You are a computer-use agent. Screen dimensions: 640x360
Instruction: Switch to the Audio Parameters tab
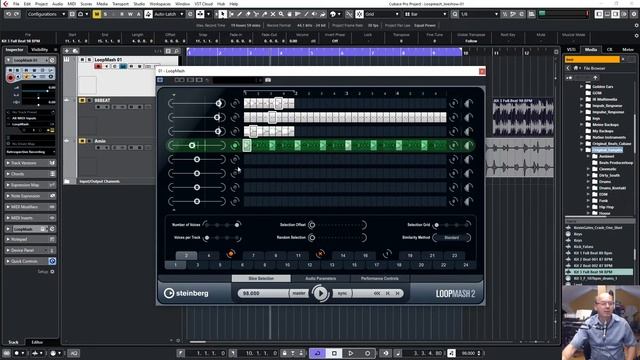coord(320,278)
